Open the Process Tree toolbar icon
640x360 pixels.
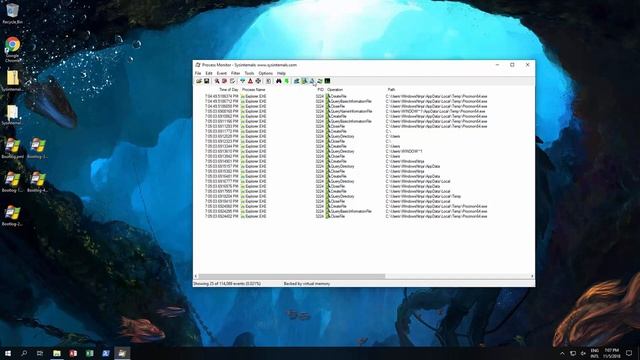pos(268,81)
